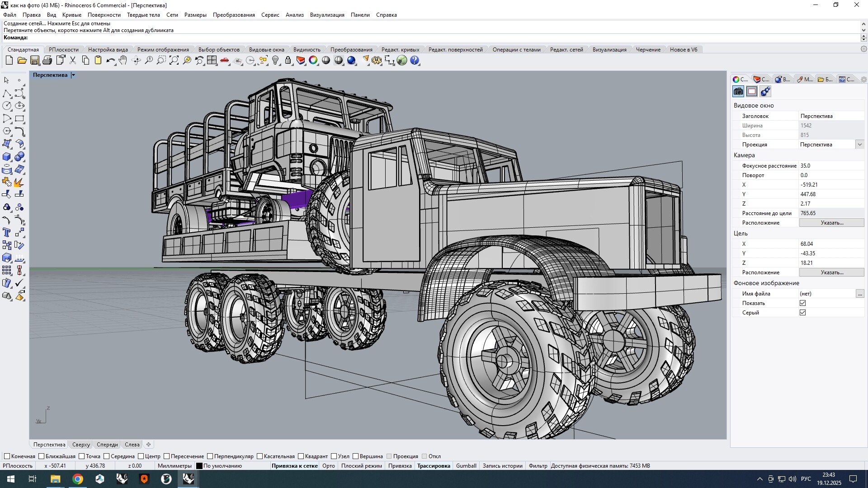Toggle the Середина osnap checkbox
This screenshot has height=488, width=868.
(107, 456)
